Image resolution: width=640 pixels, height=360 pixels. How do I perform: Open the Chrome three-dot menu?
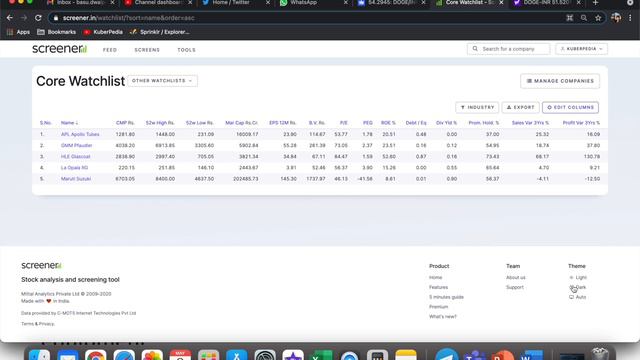(630, 18)
